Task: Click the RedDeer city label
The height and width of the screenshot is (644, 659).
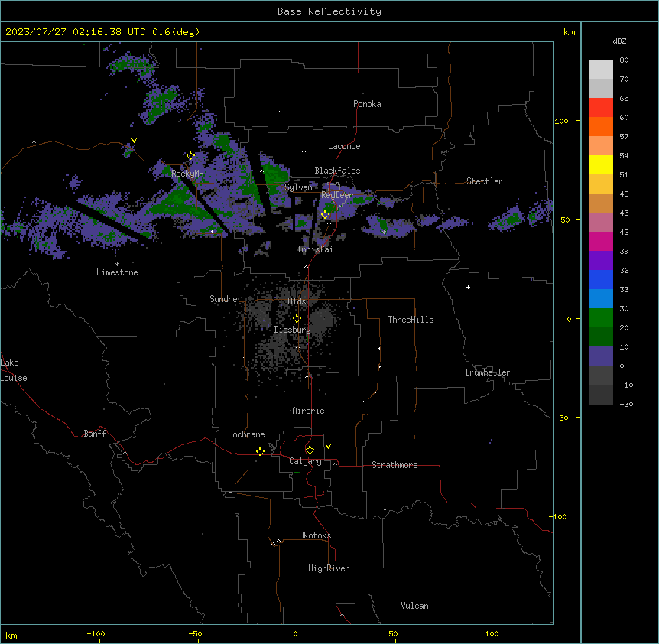Action: tap(337, 195)
